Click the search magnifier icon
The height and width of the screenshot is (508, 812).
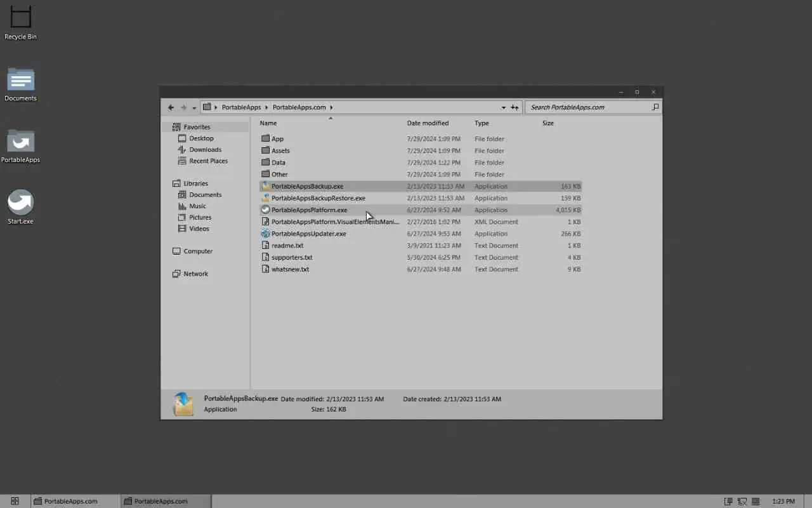[x=655, y=107]
